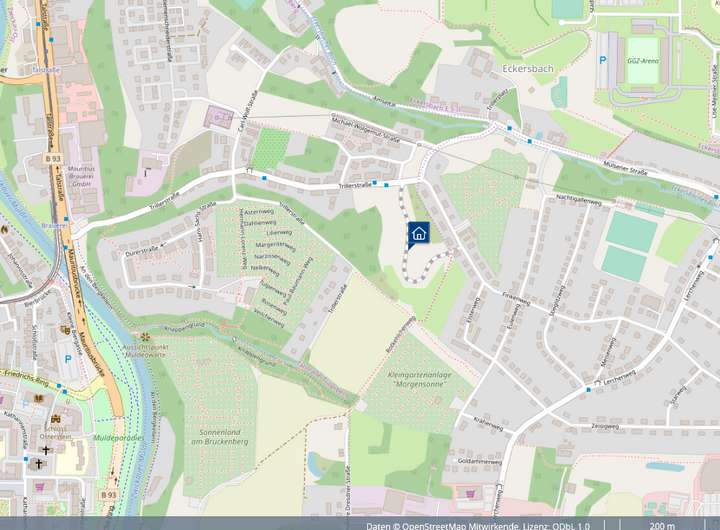This screenshot has height=530, width=720.
Task: Click the 200 m scale indicator
Action: (x=662, y=525)
